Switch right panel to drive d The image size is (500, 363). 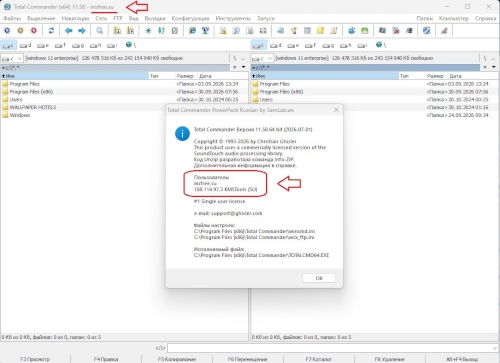point(276,45)
